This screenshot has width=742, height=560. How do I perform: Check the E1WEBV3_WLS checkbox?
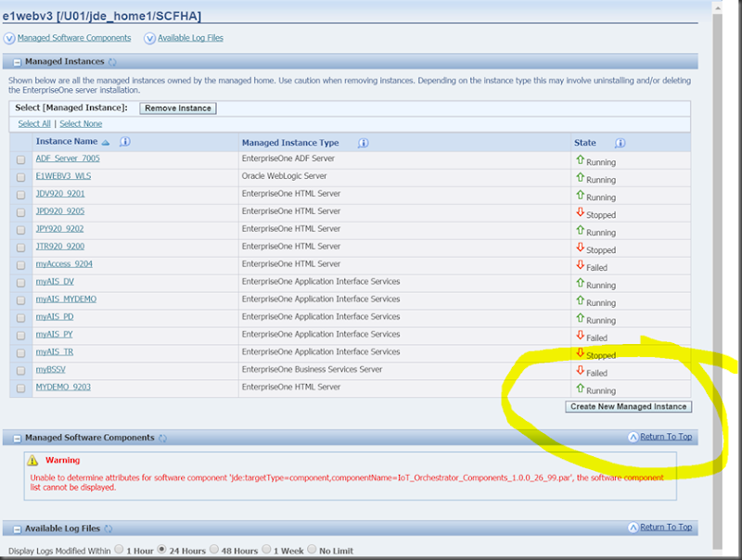click(x=20, y=177)
